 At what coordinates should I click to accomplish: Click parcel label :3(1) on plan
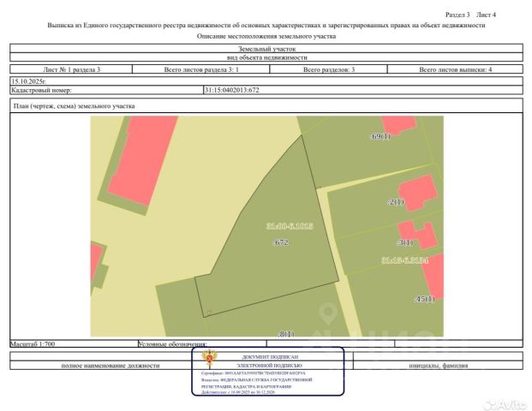pyautogui.click(x=405, y=242)
